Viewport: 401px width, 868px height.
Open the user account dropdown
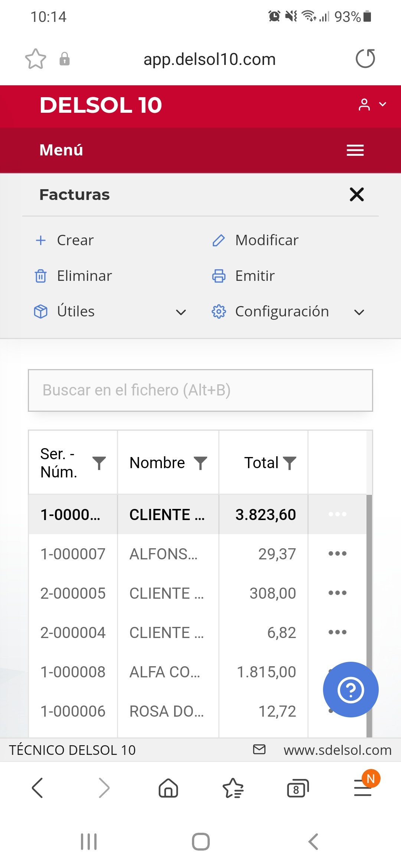point(372,105)
